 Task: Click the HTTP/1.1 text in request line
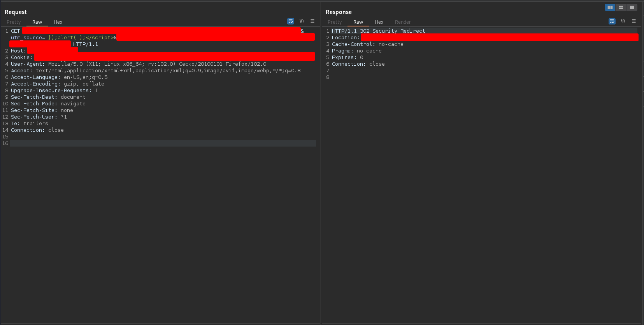click(86, 44)
